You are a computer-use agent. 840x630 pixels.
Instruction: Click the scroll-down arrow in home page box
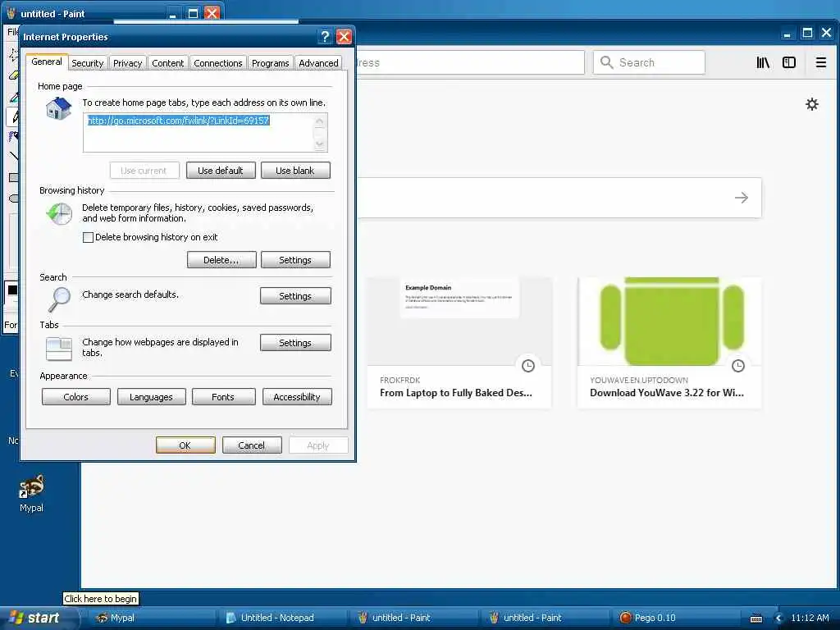coord(320,144)
